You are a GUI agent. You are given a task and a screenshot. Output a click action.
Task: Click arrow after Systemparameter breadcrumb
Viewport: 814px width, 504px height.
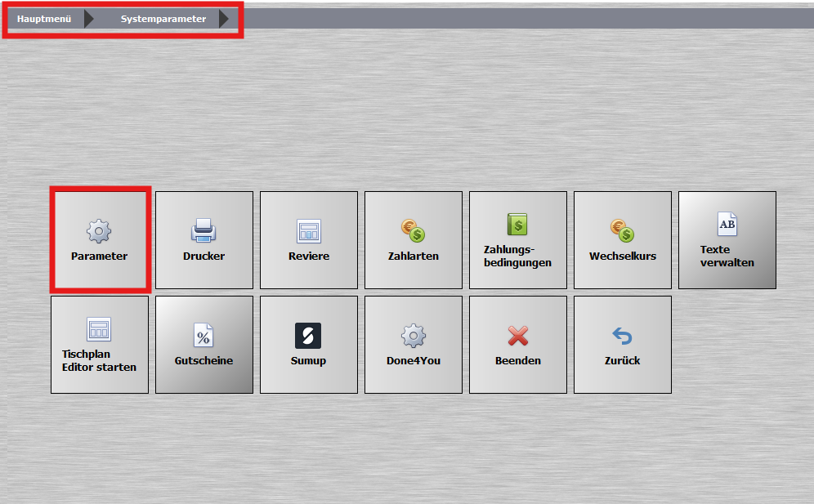coord(224,19)
